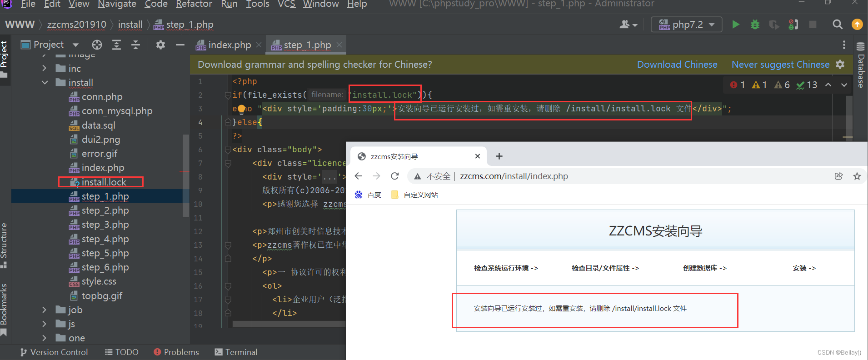Click Expand All icon in Project panel

pos(116,45)
